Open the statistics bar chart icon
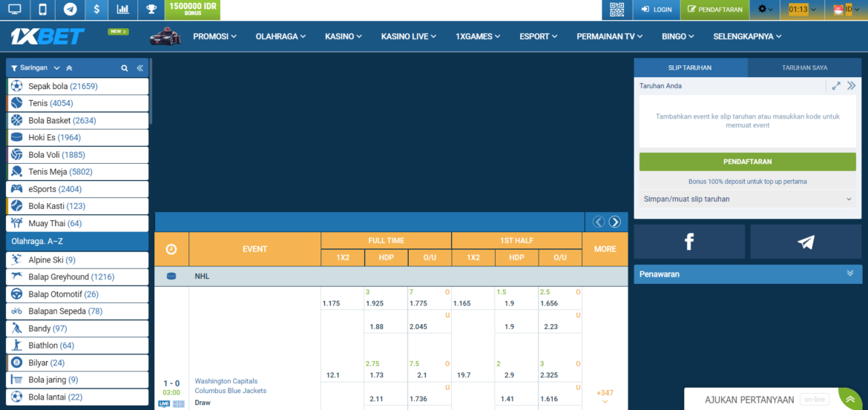This screenshot has height=410, width=868. 123,10
